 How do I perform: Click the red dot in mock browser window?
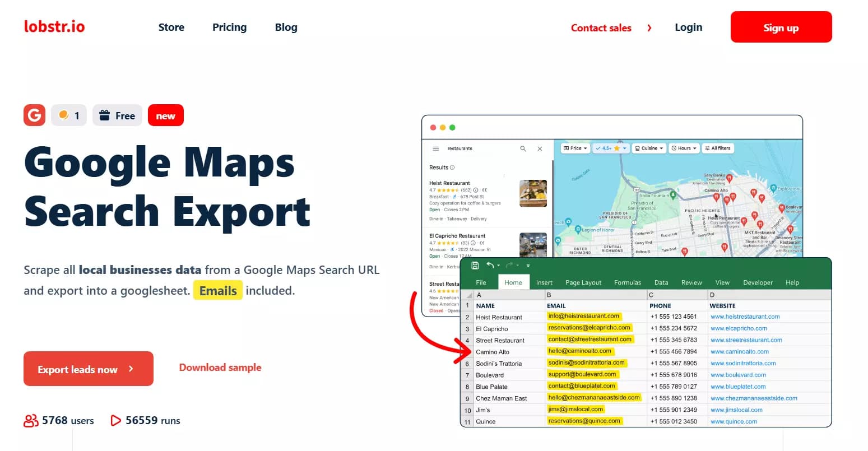pyautogui.click(x=433, y=128)
